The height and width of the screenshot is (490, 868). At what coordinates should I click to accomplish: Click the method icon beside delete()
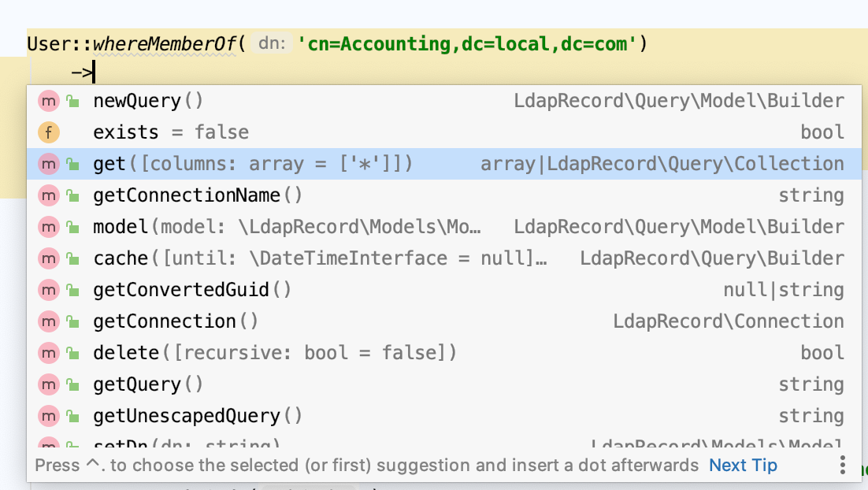[50, 352]
